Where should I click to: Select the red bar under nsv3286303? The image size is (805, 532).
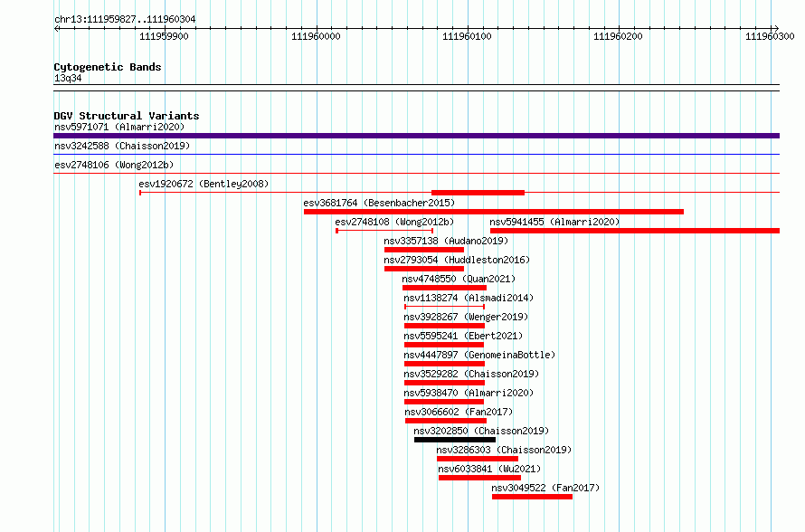[x=478, y=459]
